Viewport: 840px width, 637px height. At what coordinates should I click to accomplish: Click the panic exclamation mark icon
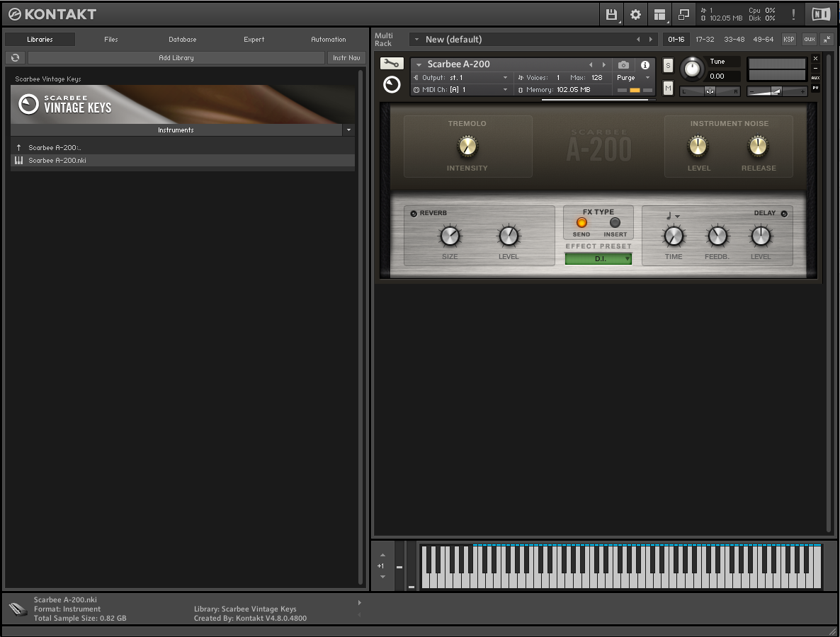tap(793, 14)
